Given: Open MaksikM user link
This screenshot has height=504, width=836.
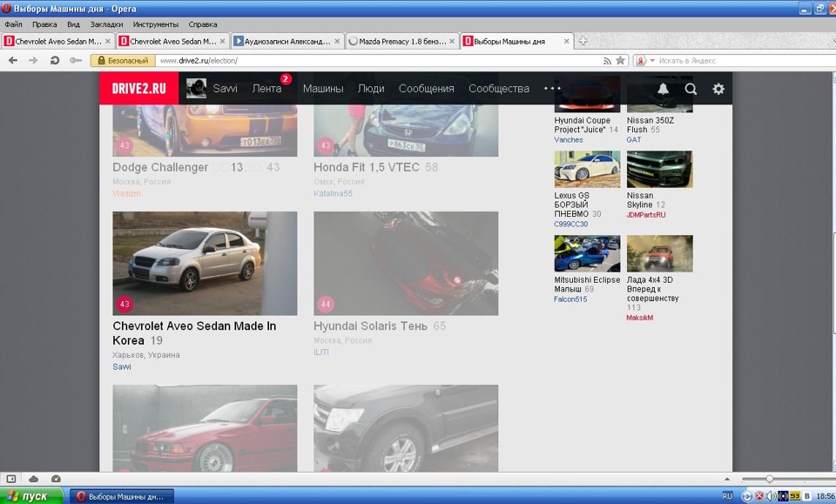Looking at the screenshot, I should pyautogui.click(x=640, y=318).
